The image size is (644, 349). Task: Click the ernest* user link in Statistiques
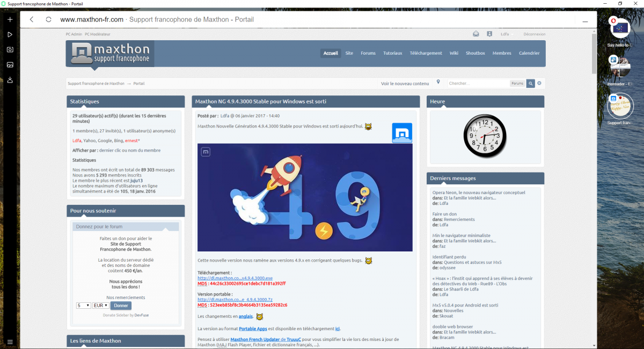coord(132,140)
